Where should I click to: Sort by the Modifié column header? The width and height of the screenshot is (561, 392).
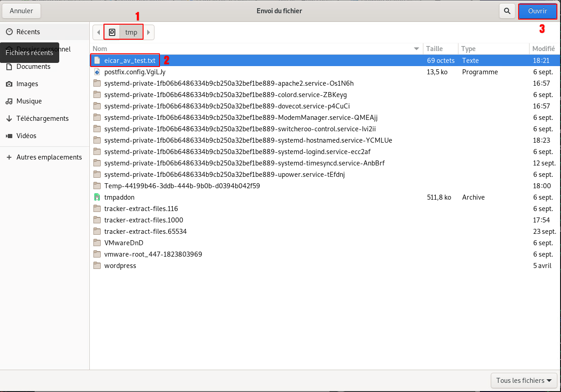click(x=543, y=49)
